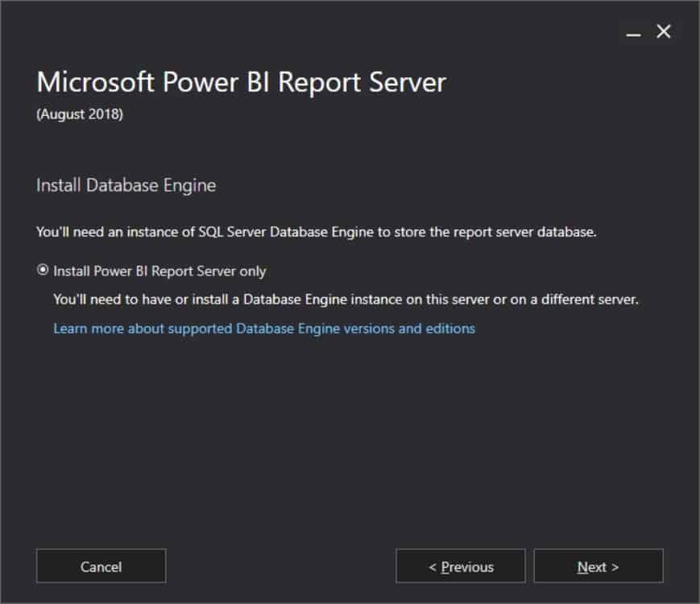Click the Microsoft Power BI Report Server title
700x604 pixels.
point(241,83)
